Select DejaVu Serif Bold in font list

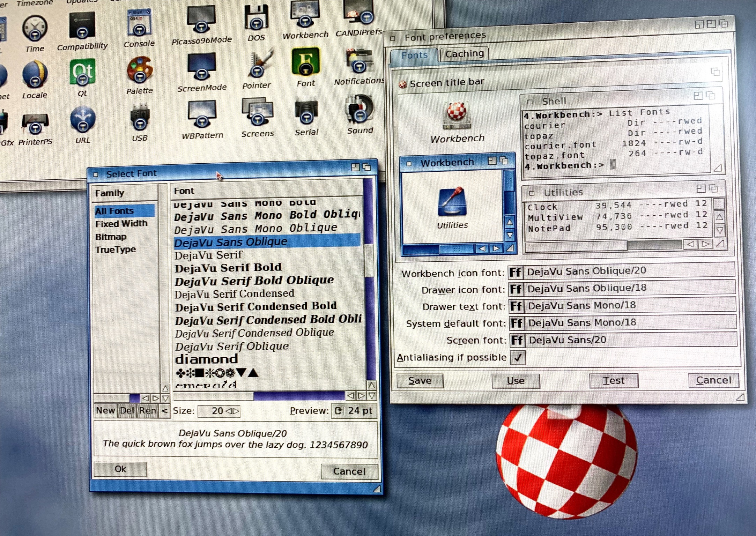click(x=228, y=268)
